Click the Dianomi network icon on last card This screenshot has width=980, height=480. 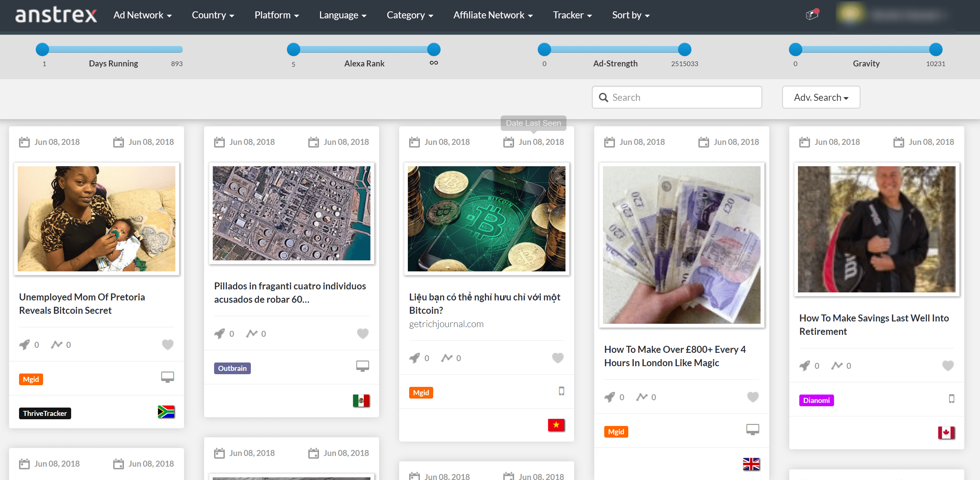coord(817,400)
